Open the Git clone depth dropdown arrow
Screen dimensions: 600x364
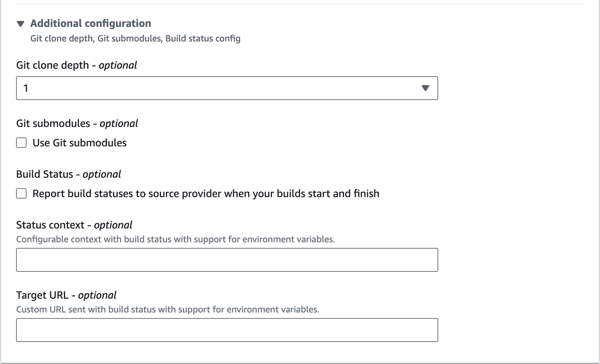coord(425,88)
